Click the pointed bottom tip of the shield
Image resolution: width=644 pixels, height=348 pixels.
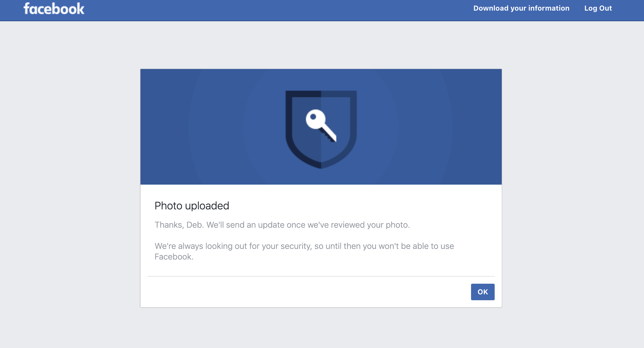[321, 166]
